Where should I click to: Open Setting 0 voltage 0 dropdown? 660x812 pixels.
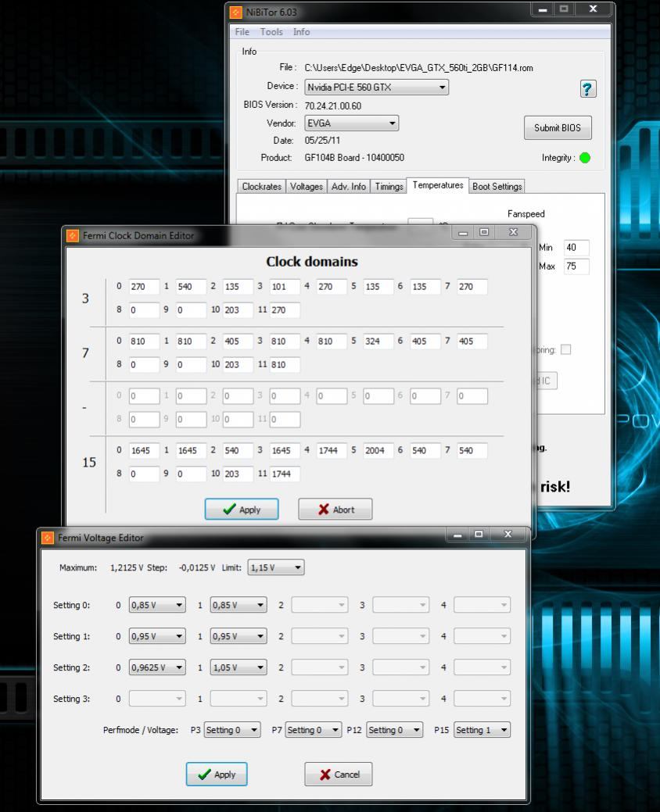157,605
